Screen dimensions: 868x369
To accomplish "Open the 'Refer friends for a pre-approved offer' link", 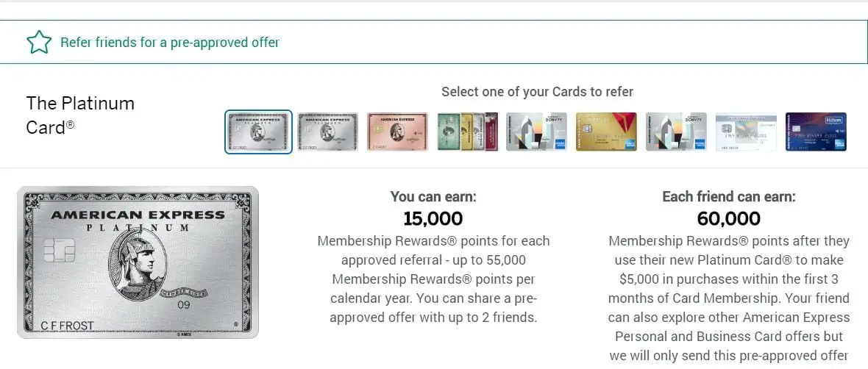I will click(x=169, y=42).
